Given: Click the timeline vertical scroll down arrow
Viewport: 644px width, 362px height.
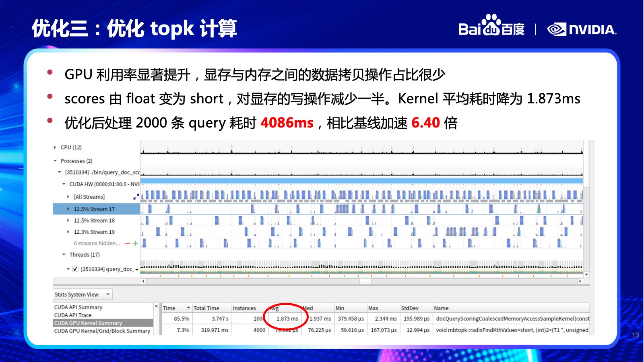Looking at the screenshot, I should [587, 274].
